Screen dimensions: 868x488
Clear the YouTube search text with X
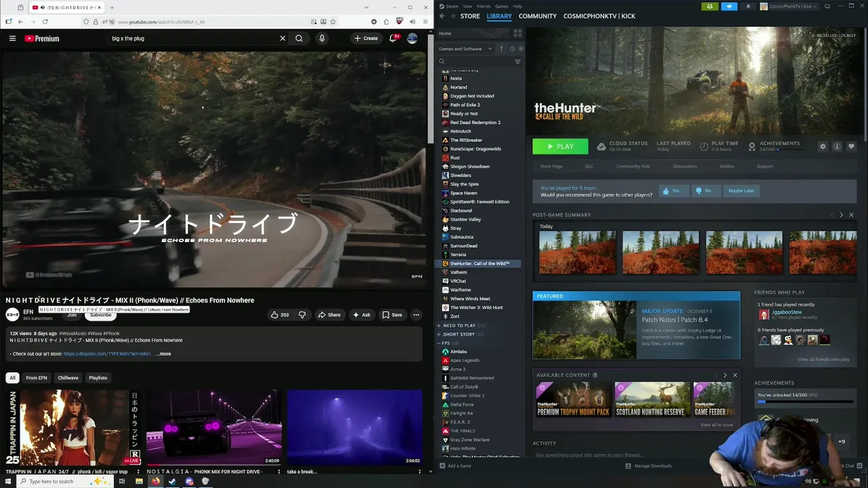coord(283,39)
